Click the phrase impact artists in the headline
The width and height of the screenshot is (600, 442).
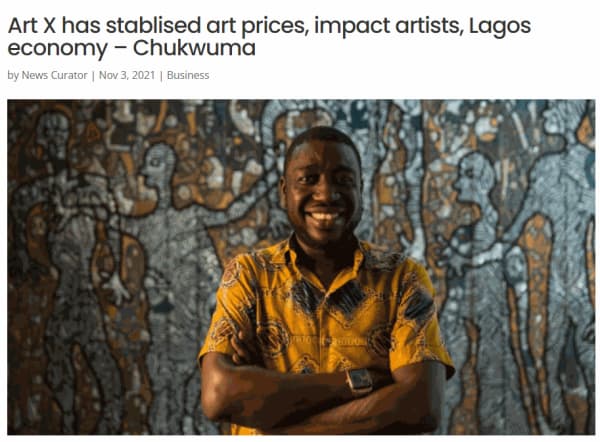tap(389, 27)
